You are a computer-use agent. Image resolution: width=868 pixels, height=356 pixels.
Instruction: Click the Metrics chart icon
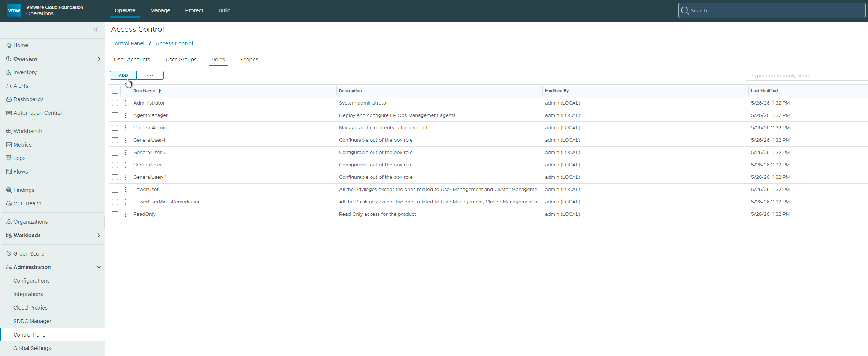tap(9, 144)
